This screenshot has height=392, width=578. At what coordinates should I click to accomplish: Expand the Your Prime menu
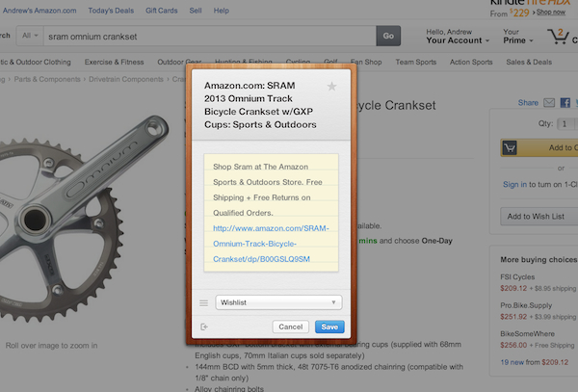click(518, 37)
